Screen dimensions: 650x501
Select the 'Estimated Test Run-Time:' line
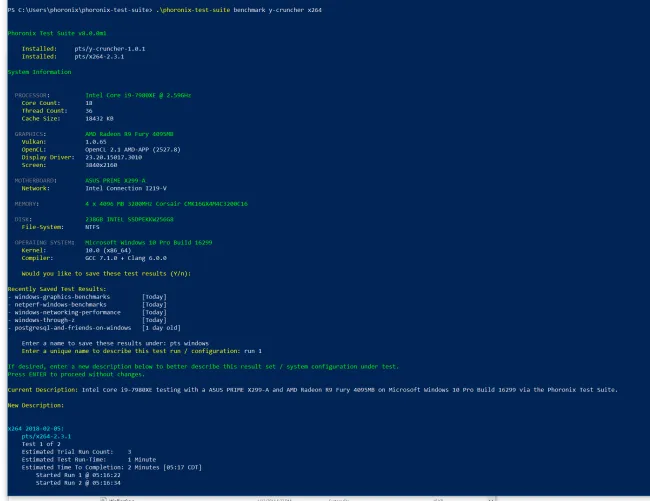point(89,460)
